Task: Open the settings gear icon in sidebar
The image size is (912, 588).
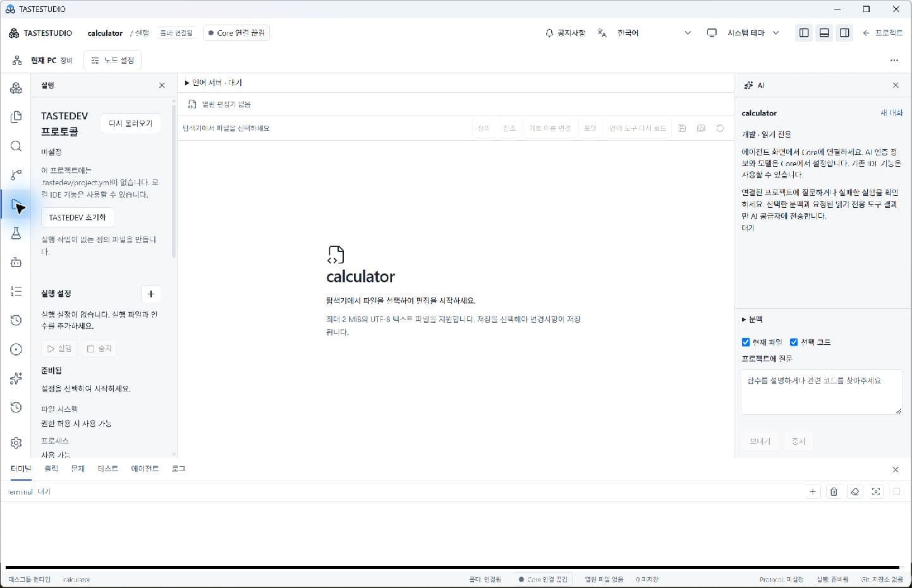Action: 16,443
